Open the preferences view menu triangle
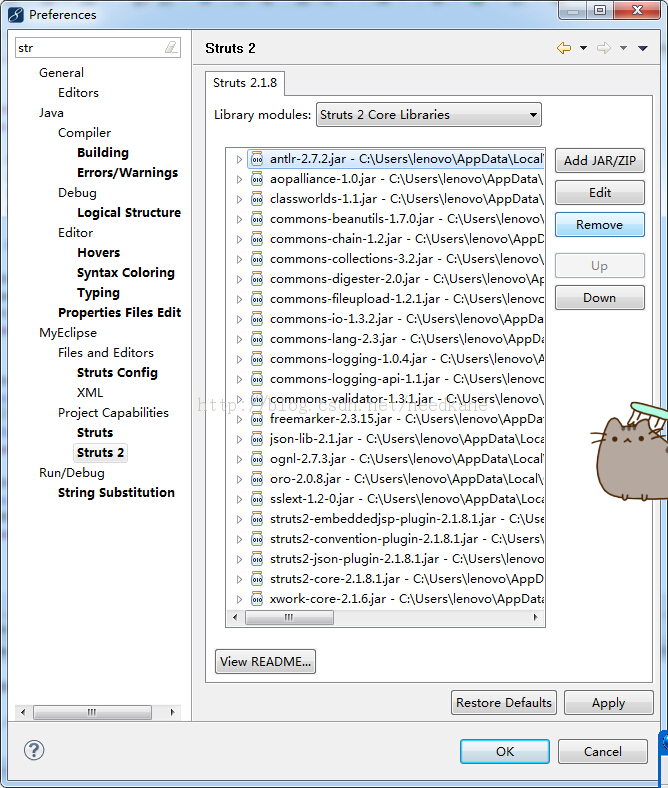This screenshot has width=668, height=788. (643, 48)
